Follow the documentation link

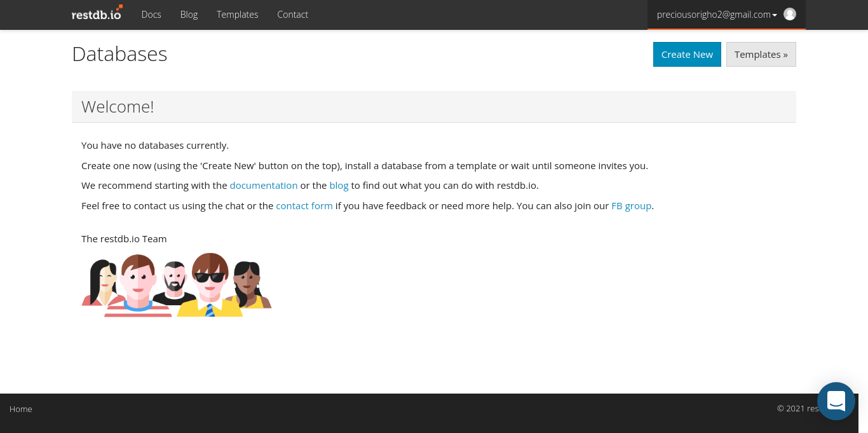pyautogui.click(x=264, y=186)
